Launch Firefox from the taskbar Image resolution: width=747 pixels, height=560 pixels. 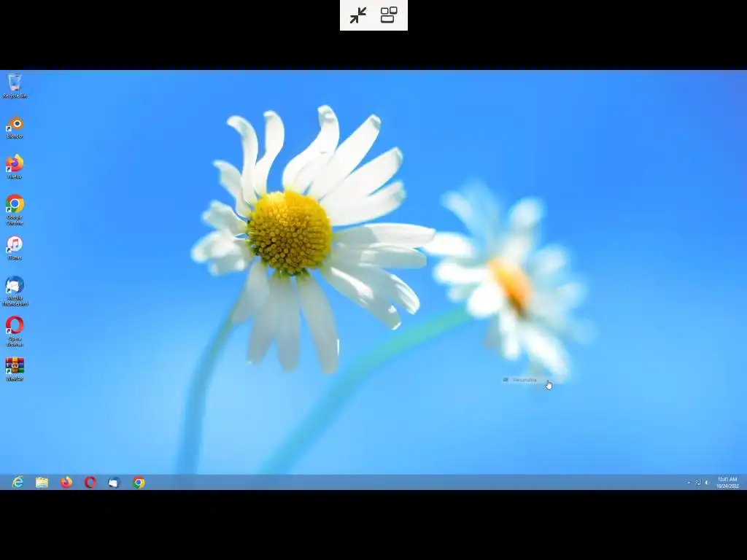66,483
